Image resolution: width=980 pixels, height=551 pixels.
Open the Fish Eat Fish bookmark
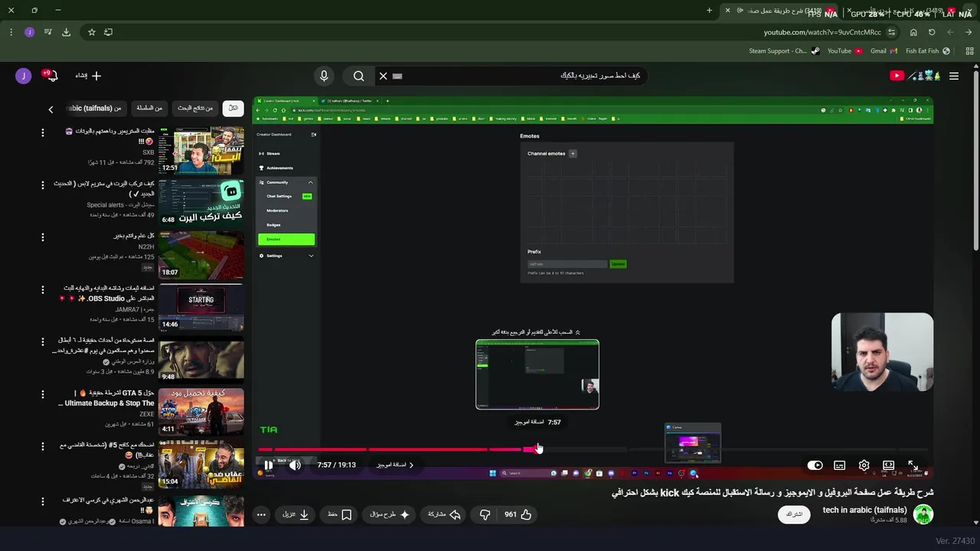pyautogui.click(x=927, y=51)
